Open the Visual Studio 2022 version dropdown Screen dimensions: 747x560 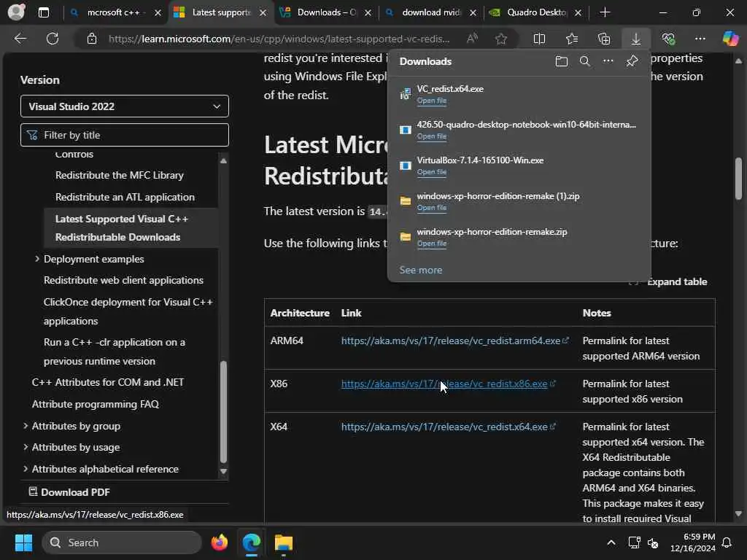coord(124,106)
